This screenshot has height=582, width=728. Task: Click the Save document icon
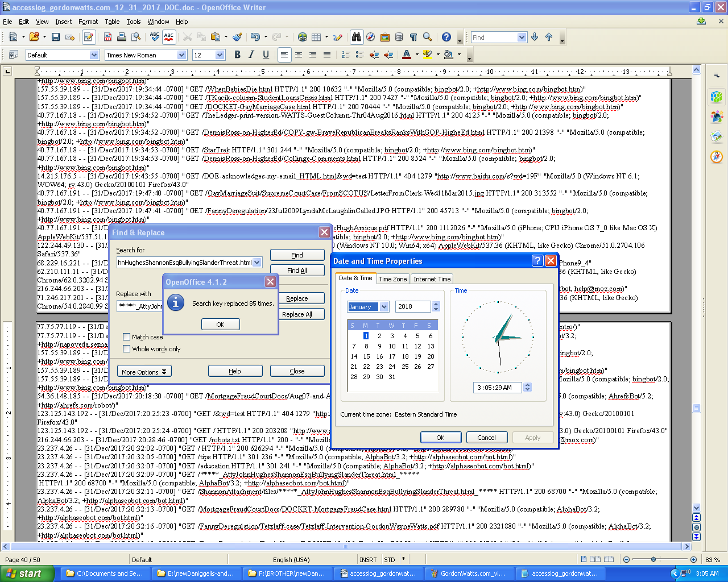(x=55, y=37)
